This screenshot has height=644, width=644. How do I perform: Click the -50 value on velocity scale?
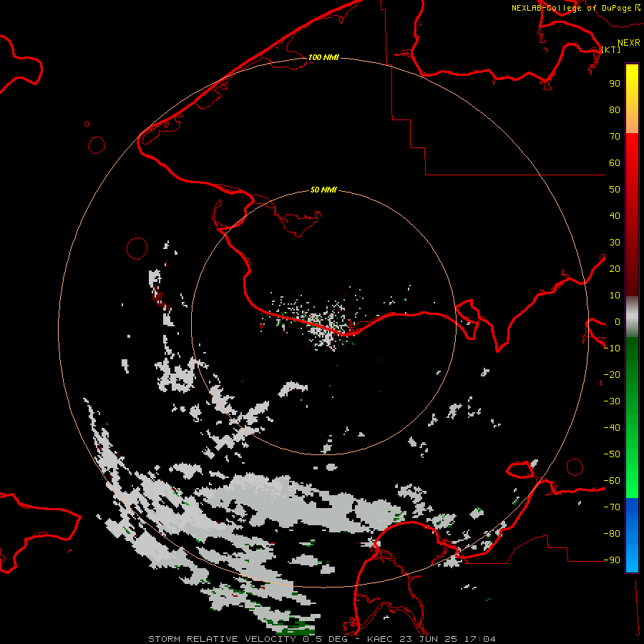pyautogui.click(x=612, y=454)
